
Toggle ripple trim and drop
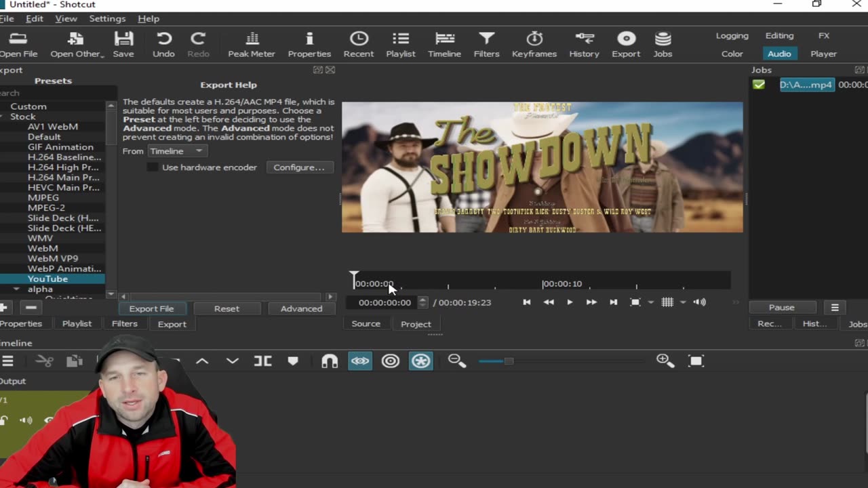[391, 361]
